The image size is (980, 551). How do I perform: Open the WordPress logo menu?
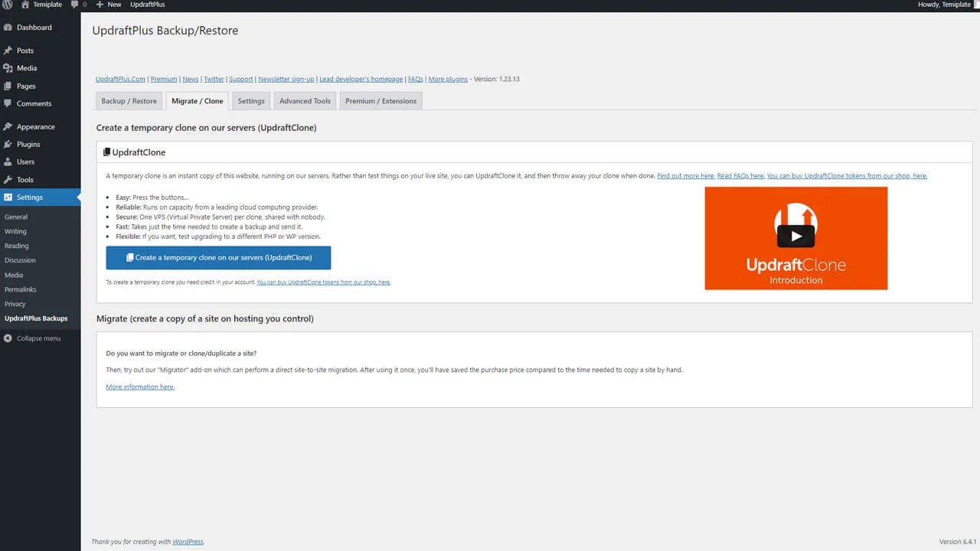point(8,5)
